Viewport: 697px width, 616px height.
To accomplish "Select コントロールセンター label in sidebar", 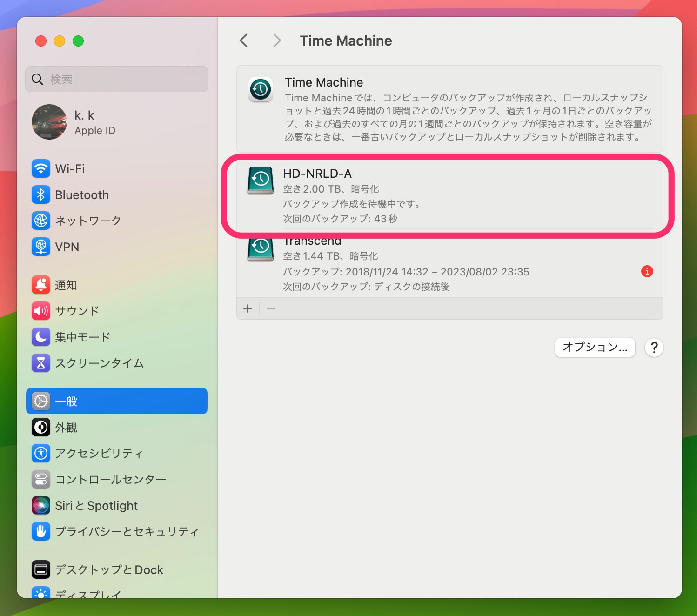I will coord(111,479).
